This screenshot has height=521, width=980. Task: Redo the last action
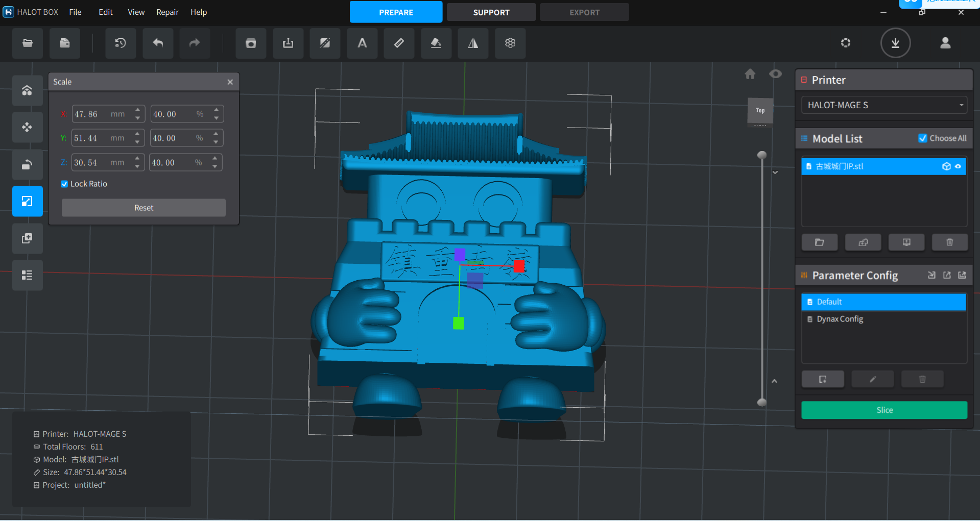click(x=195, y=43)
